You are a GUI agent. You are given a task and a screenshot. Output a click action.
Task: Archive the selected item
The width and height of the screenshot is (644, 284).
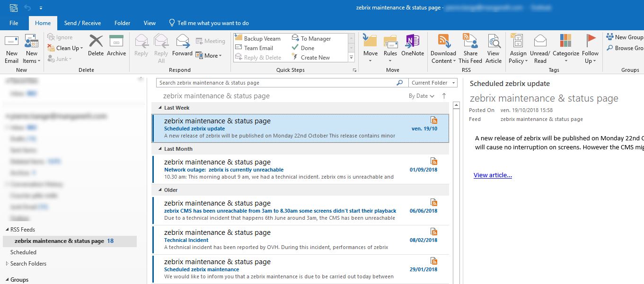[116, 46]
